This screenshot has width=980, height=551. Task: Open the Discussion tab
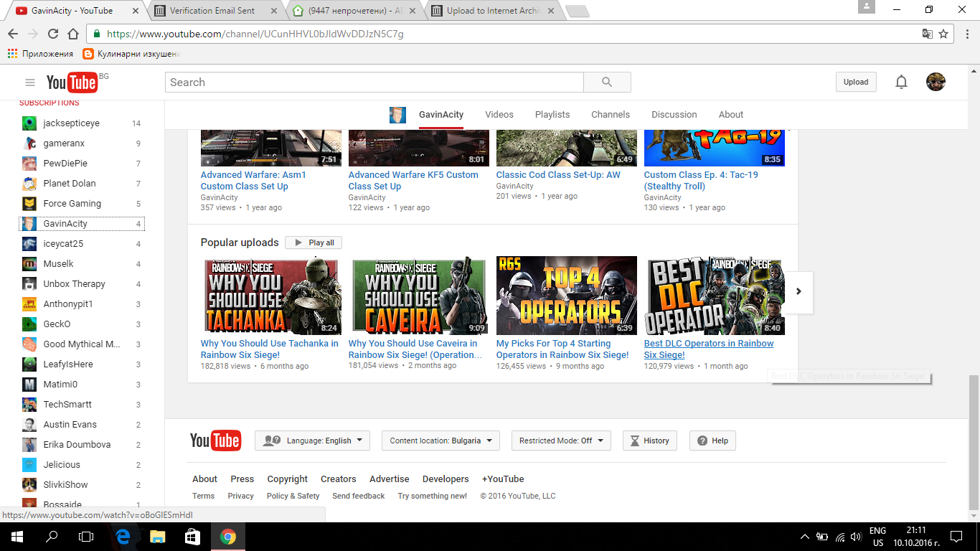point(674,115)
